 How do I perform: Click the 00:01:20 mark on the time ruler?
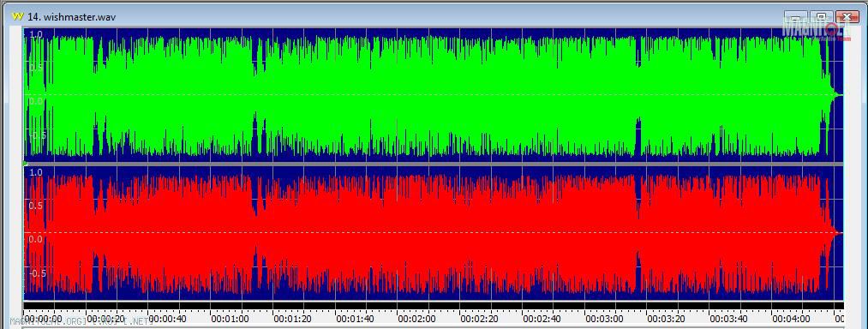point(293,319)
